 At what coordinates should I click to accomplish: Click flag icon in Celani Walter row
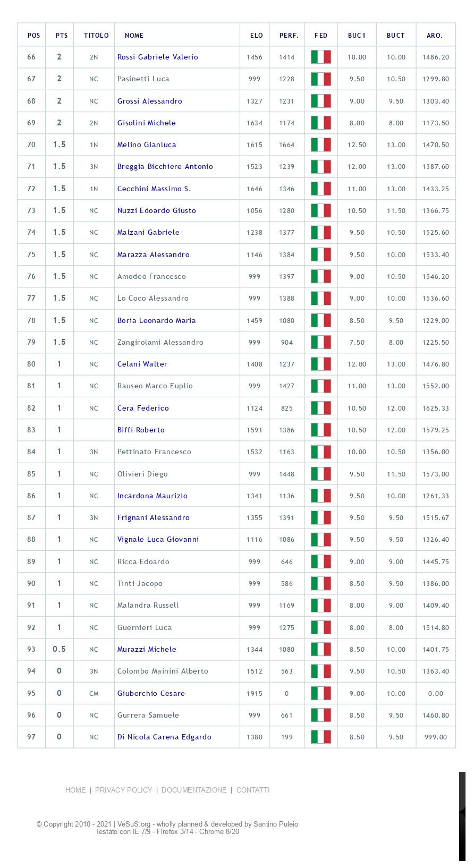point(321,364)
